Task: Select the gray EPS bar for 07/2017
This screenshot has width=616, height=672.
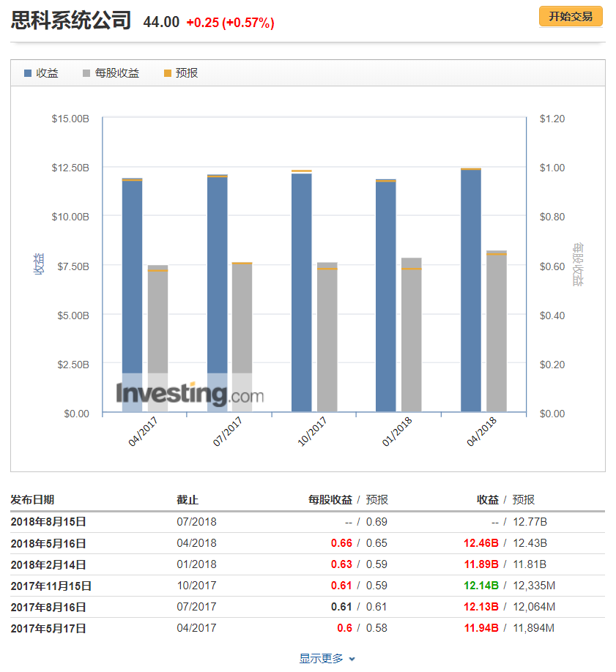Action: coord(242,337)
